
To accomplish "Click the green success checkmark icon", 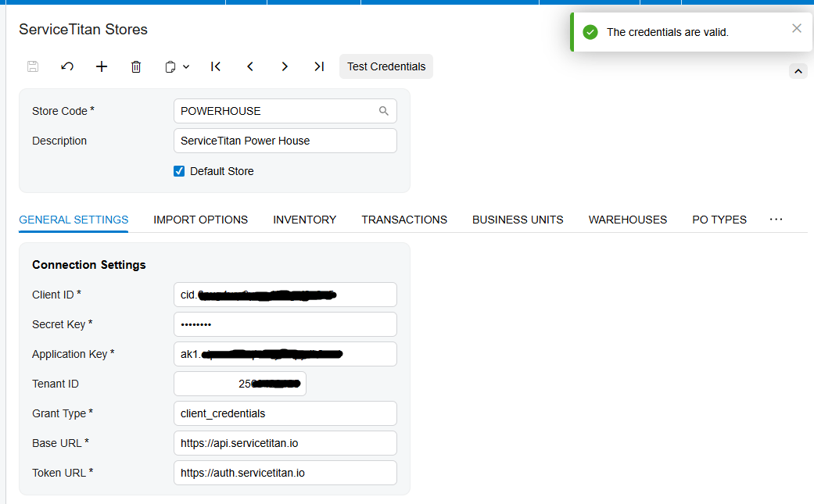I will 590,32.
